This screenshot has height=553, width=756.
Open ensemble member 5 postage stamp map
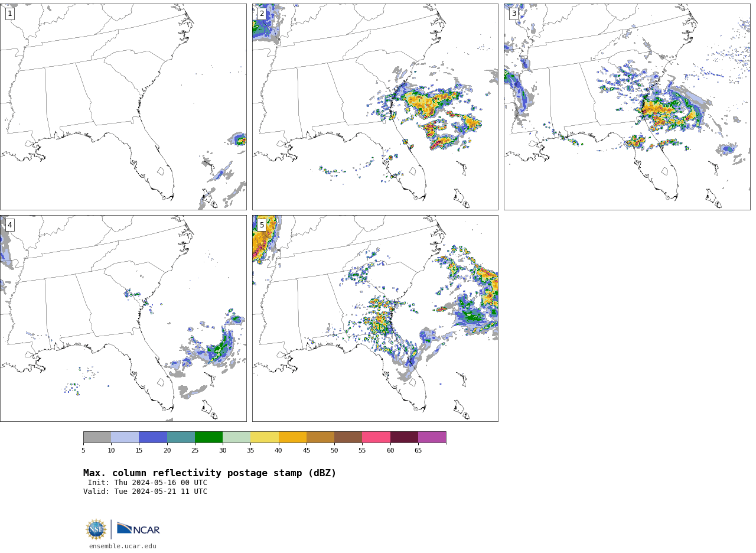(375, 318)
